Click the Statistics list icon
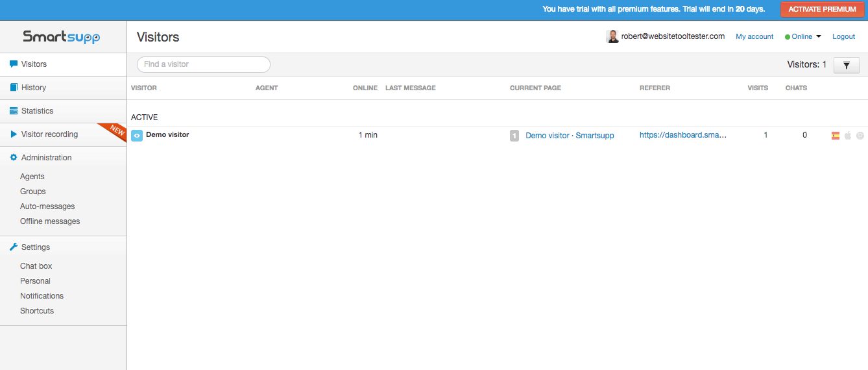868x370 pixels. pos(14,111)
